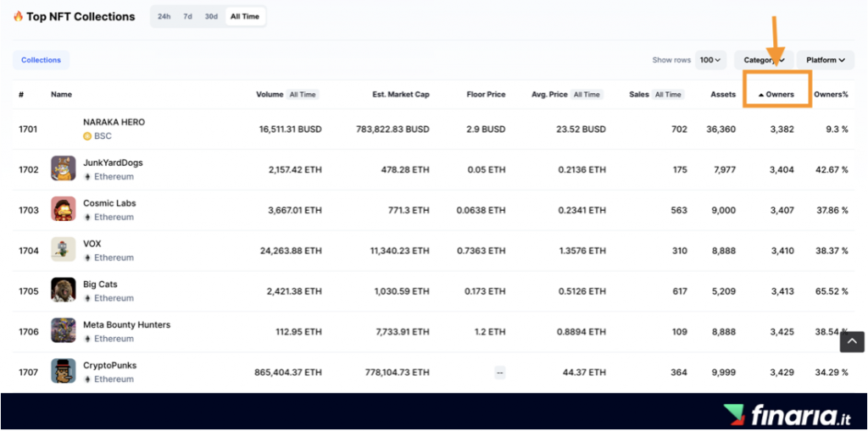Click the 44.37 ETH average price cell
The width and height of the screenshot is (868, 431).
[584, 373]
